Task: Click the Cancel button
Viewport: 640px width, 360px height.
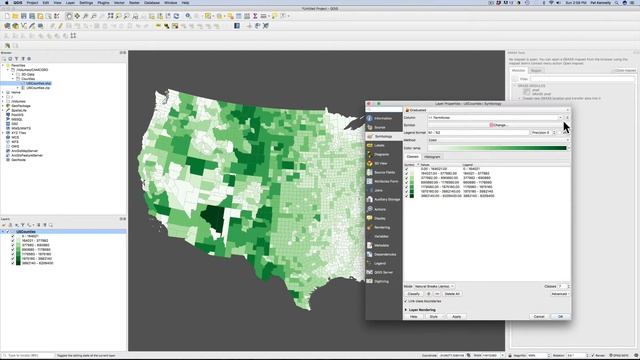Action: coord(539,317)
